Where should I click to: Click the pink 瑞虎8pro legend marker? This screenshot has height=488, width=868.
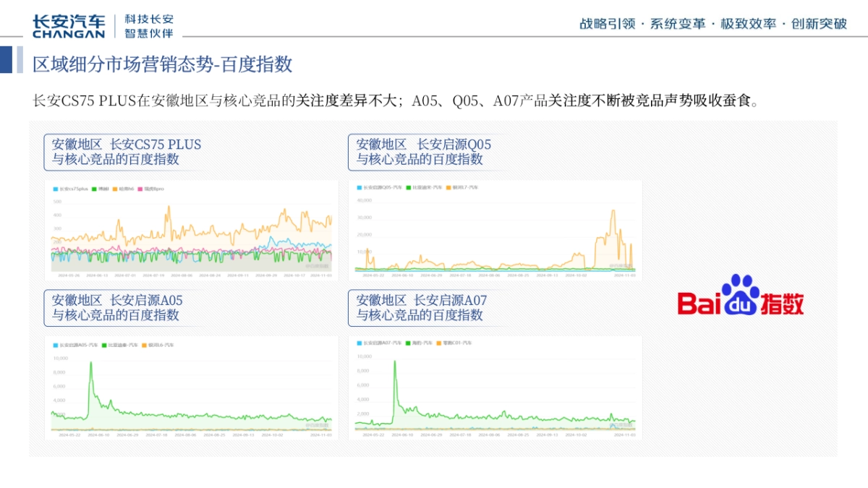tap(140, 189)
